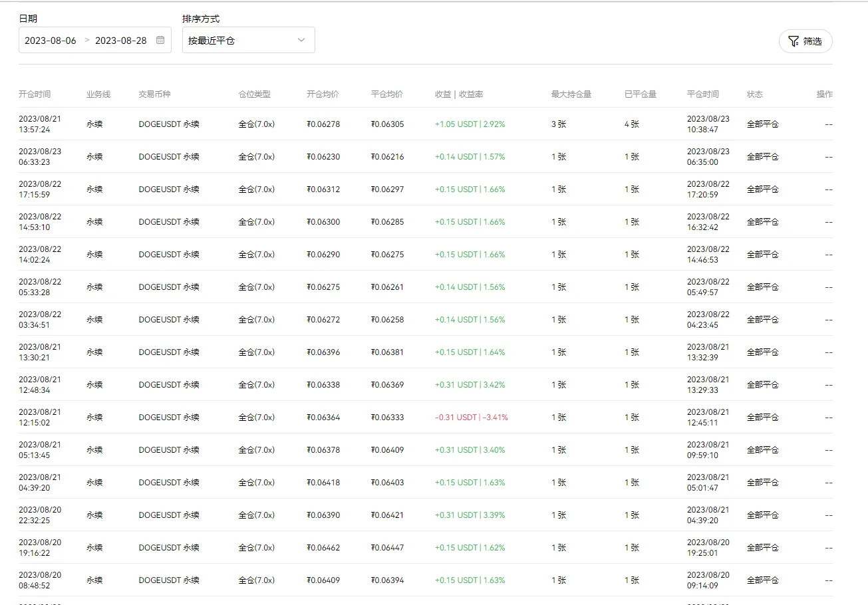Viewport: 868px width, 605px height.
Task: Open the calendar icon in the date field
Action: 160,40
